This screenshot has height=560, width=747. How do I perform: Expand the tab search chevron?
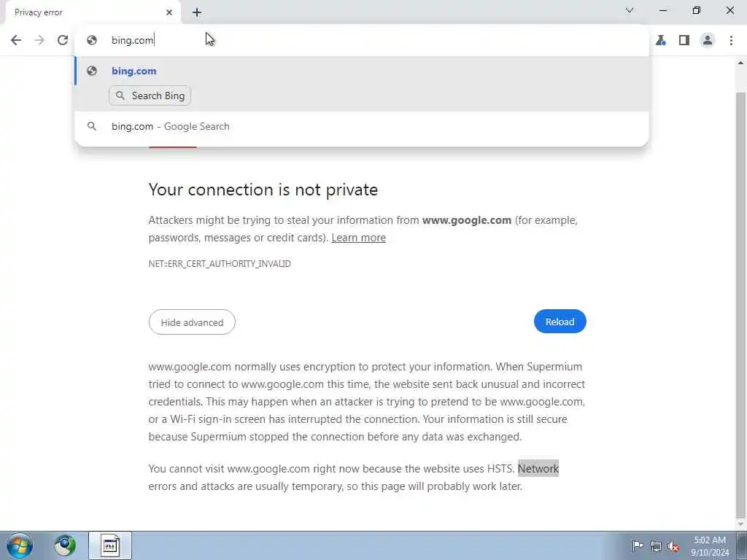point(630,11)
